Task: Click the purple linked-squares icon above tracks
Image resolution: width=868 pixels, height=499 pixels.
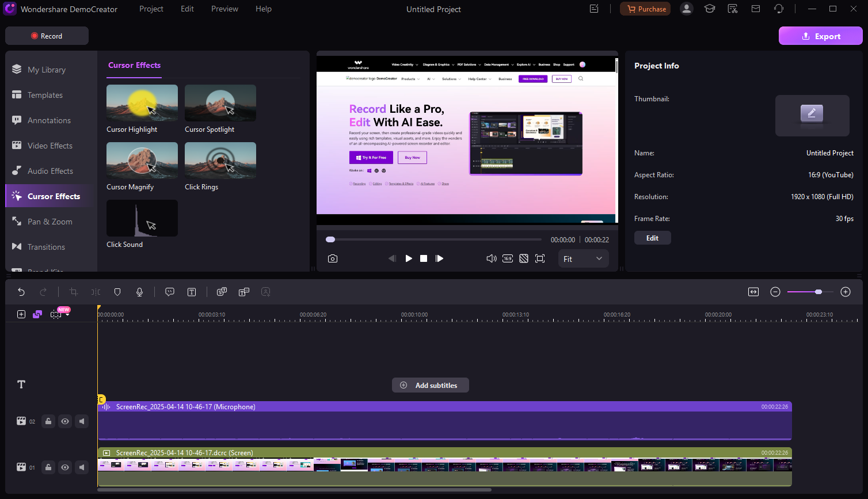Action: click(x=37, y=314)
